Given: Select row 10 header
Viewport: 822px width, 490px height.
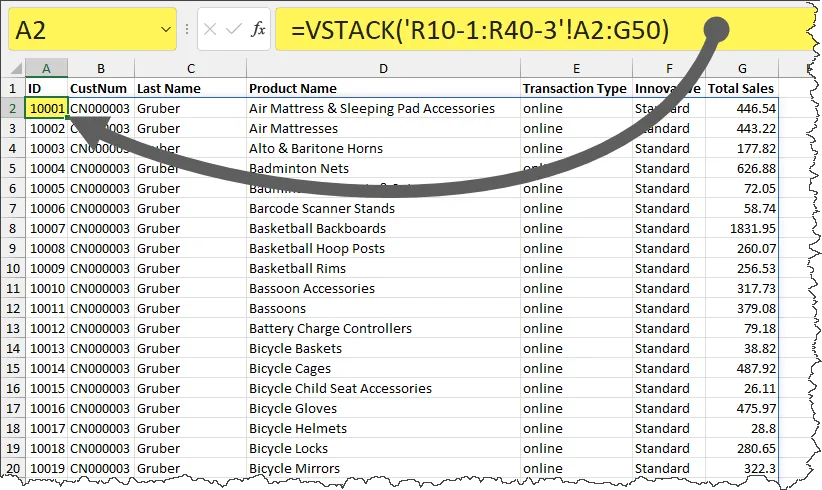Looking at the screenshot, I should click(x=13, y=268).
